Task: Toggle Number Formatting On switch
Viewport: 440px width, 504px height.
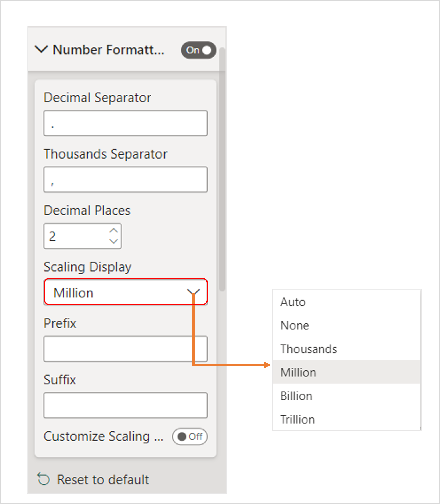Action: (198, 50)
